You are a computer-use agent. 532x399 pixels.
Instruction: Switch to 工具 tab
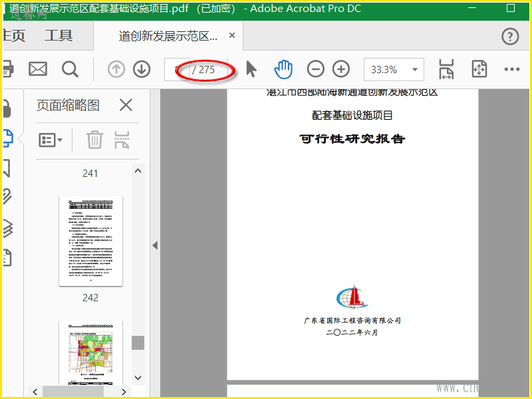point(59,35)
